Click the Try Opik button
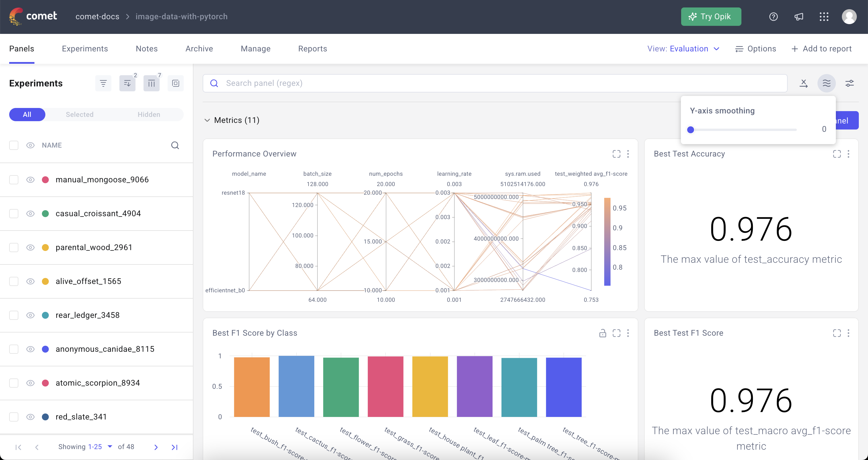The width and height of the screenshot is (868, 460). coord(711,17)
